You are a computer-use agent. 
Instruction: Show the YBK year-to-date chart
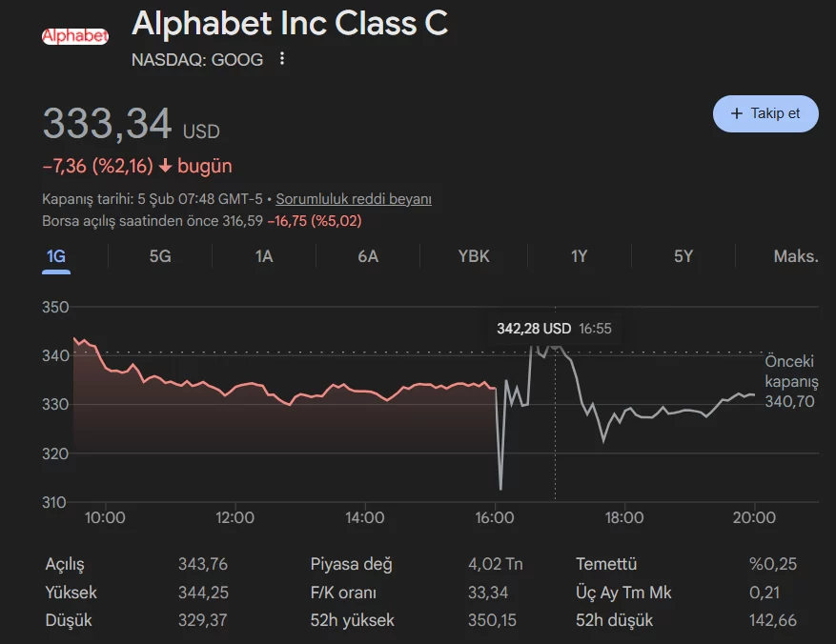[x=474, y=256]
